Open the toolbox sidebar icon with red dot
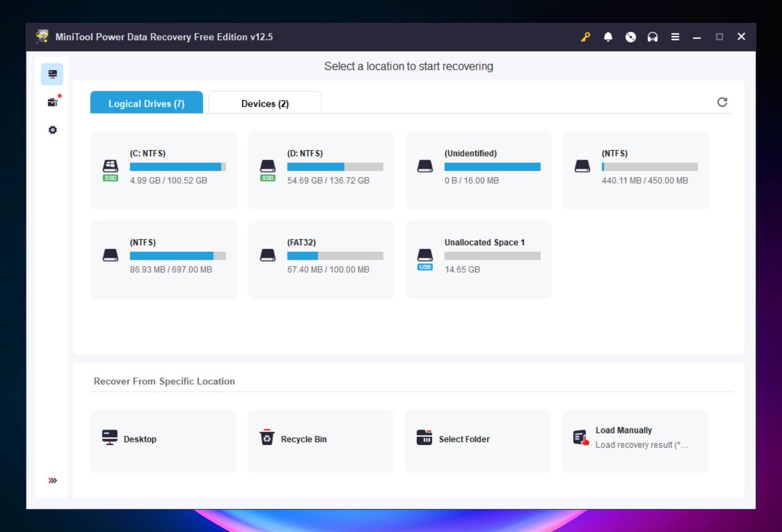The image size is (782, 532). 53,102
